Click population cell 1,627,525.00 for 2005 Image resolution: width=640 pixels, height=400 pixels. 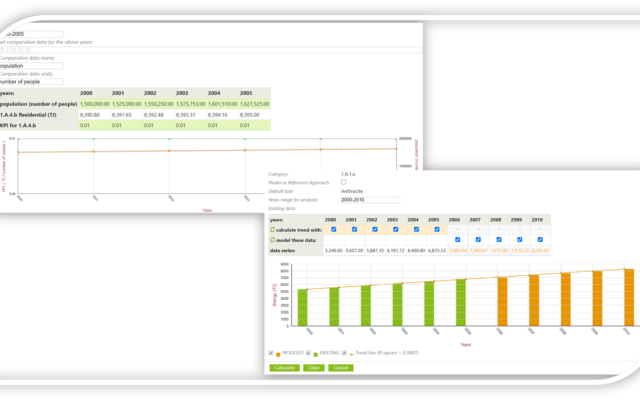point(254,104)
